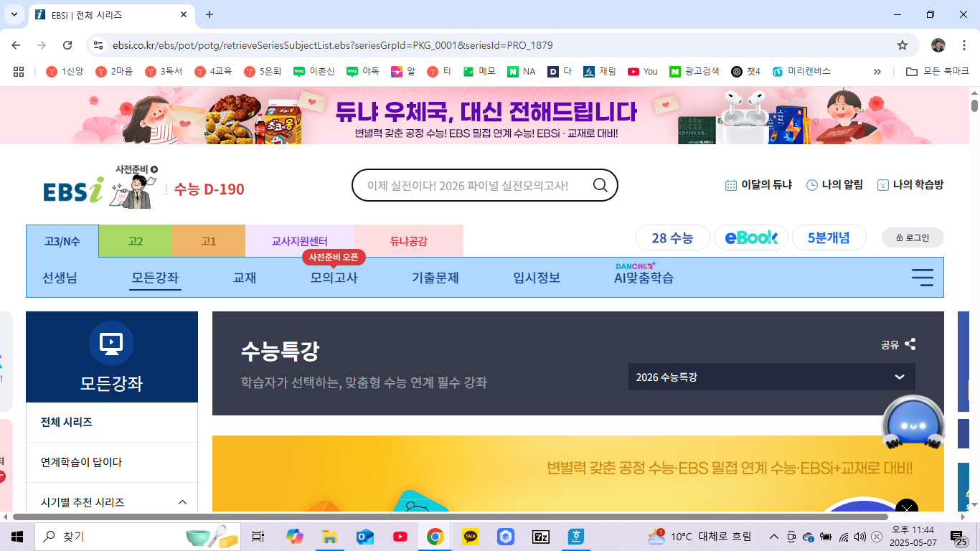Open Outlook from the taskbar

(x=365, y=537)
